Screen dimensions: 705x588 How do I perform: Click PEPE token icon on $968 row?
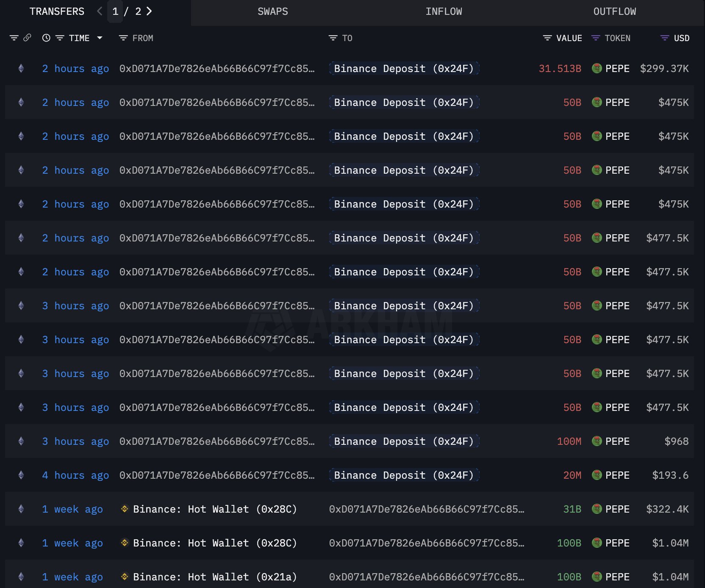597,441
